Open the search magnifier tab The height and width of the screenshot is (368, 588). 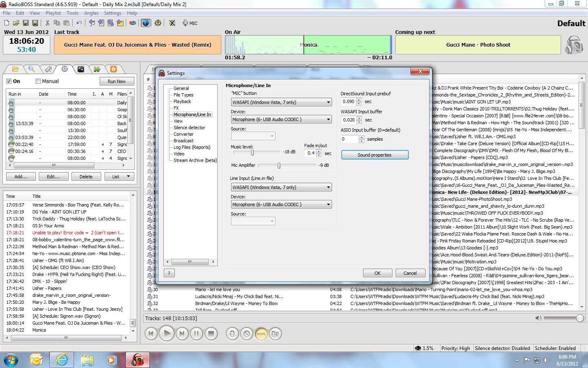click(x=31, y=69)
